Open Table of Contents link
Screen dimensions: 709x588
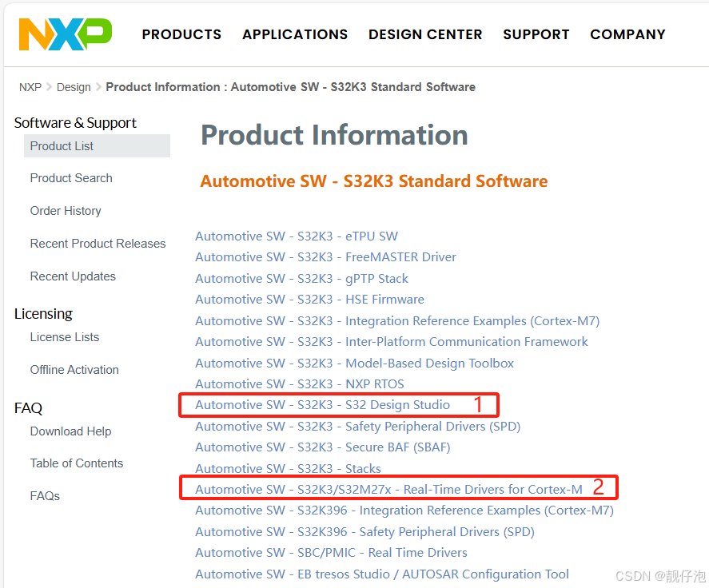pos(77,463)
